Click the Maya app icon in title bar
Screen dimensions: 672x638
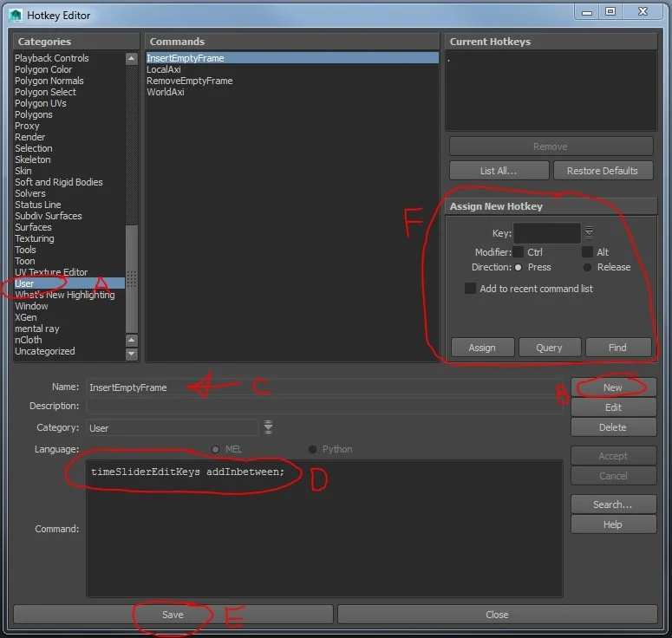tap(16, 16)
